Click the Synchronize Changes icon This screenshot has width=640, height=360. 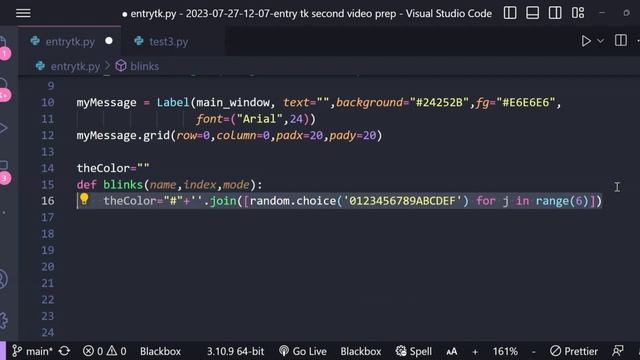[x=64, y=351]
